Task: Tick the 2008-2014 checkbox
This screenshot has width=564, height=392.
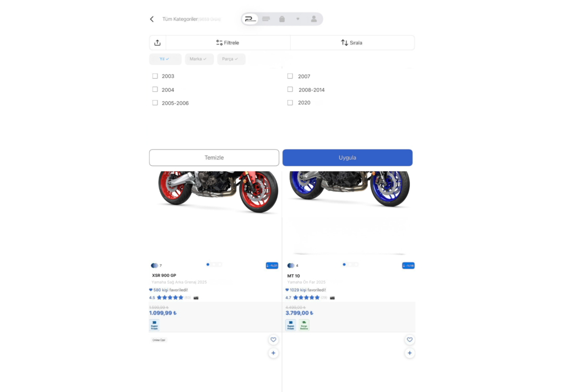Action: [x=290, y=90]
